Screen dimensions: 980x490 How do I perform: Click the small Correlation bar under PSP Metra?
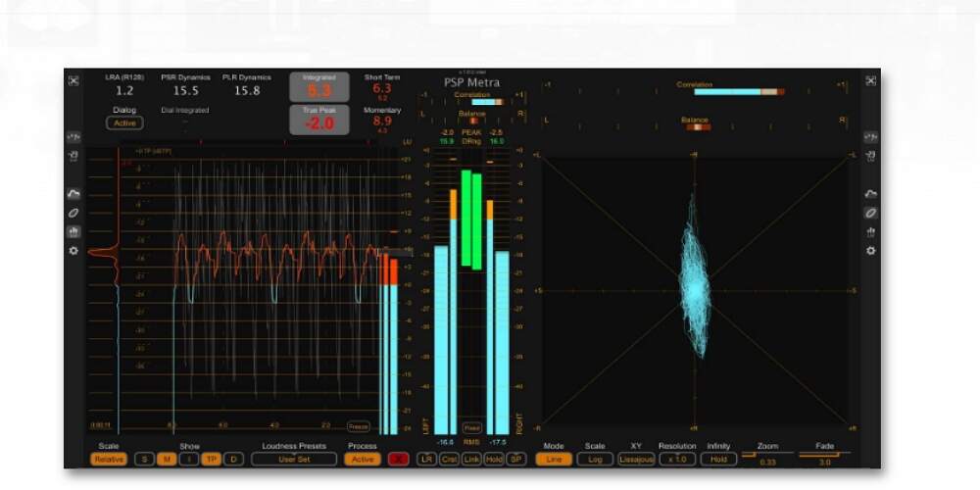click(x=487, y=102)
